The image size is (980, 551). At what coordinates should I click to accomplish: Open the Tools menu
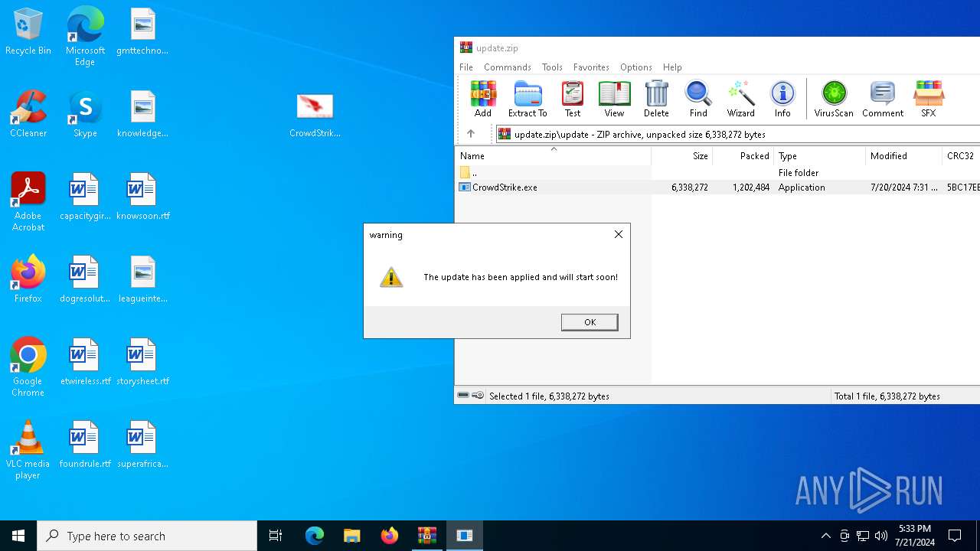tap(552, 67)
